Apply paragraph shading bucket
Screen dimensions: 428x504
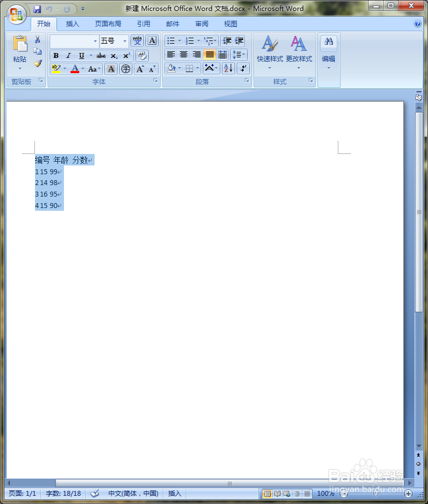point(172,68)
